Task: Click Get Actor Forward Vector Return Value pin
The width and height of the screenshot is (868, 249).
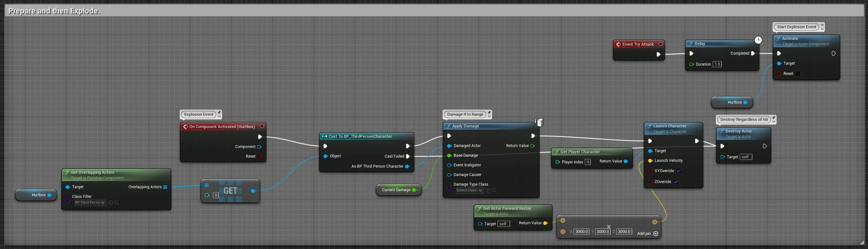Action: tap(545, 223)
